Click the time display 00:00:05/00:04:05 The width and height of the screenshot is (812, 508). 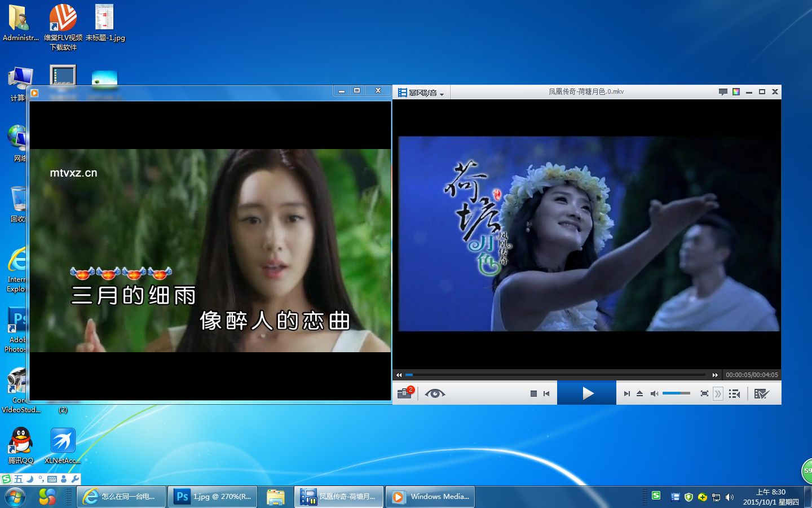tap(752, 375)
